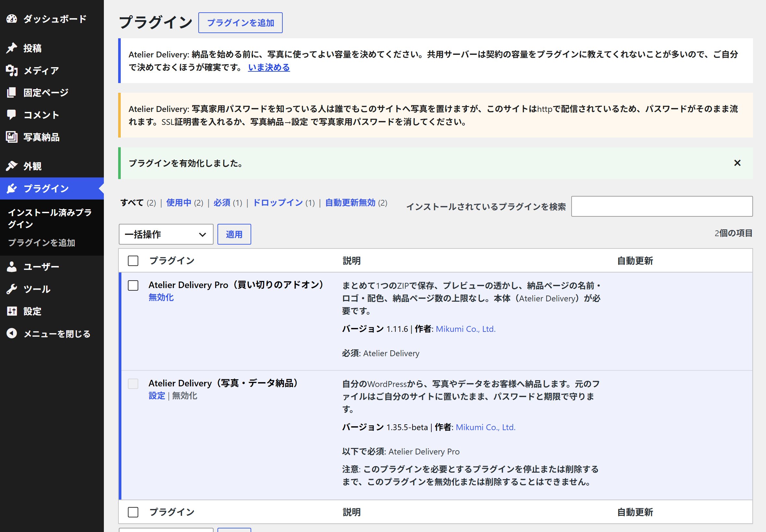Filter by 自動更新無効 (2) plugins
Image resolution: width=766 pixels, height=532 pixels.
click(x=356, y=203)
